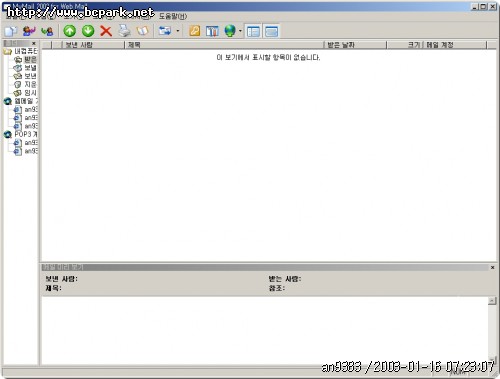Click the reply-to-sender people icon
Viewport: 500px width, 379px height.
tap(29, 31)
